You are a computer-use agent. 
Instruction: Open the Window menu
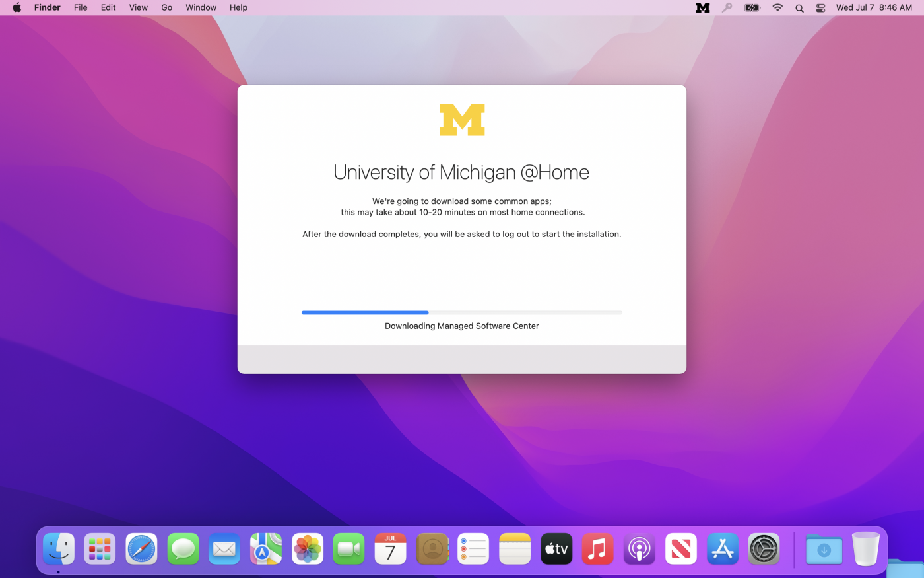201,7
